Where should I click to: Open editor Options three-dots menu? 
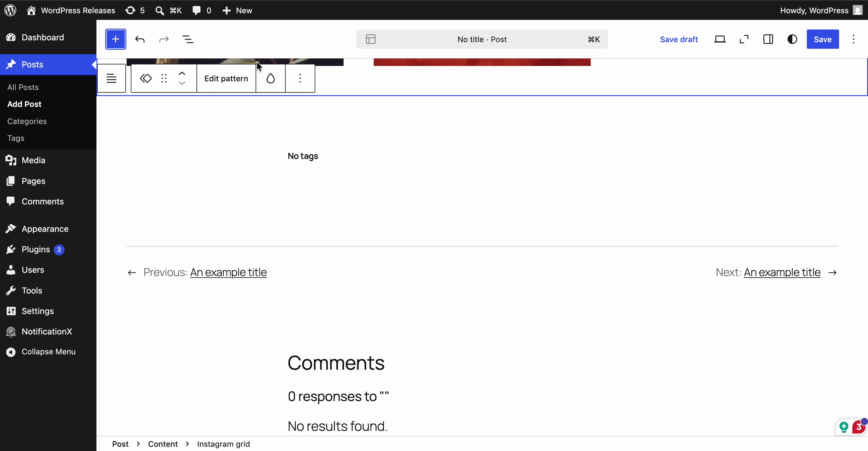(854, 39)
